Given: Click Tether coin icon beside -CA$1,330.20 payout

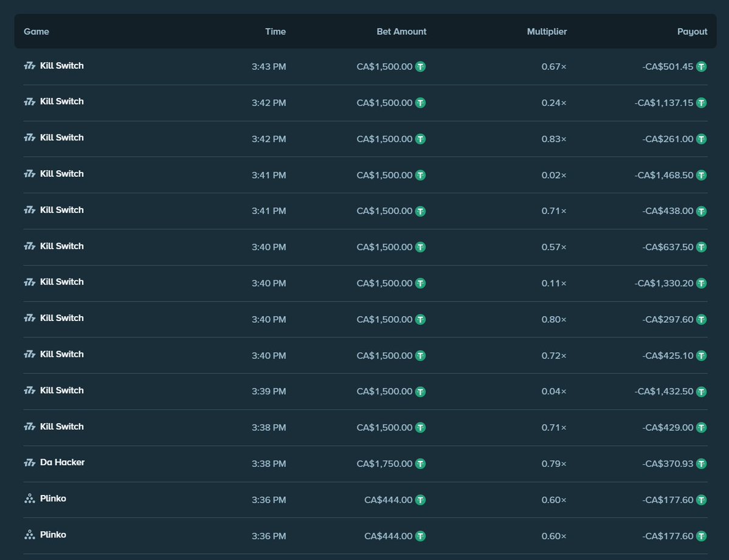Looking at the screenshot, I should point(701,283).
